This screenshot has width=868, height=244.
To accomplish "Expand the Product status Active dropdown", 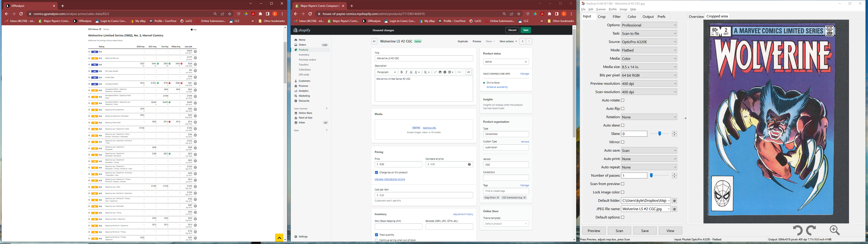I will (506, 62).
